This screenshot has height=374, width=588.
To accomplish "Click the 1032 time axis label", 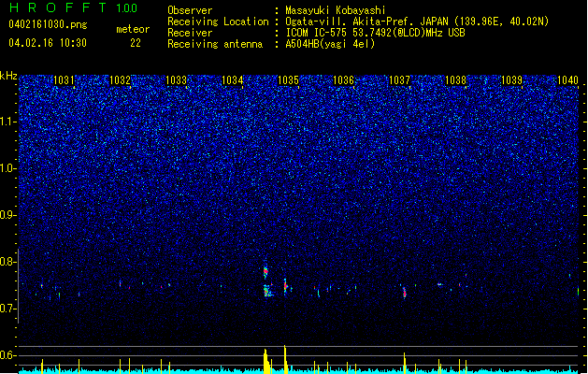I will pos(120,80).
